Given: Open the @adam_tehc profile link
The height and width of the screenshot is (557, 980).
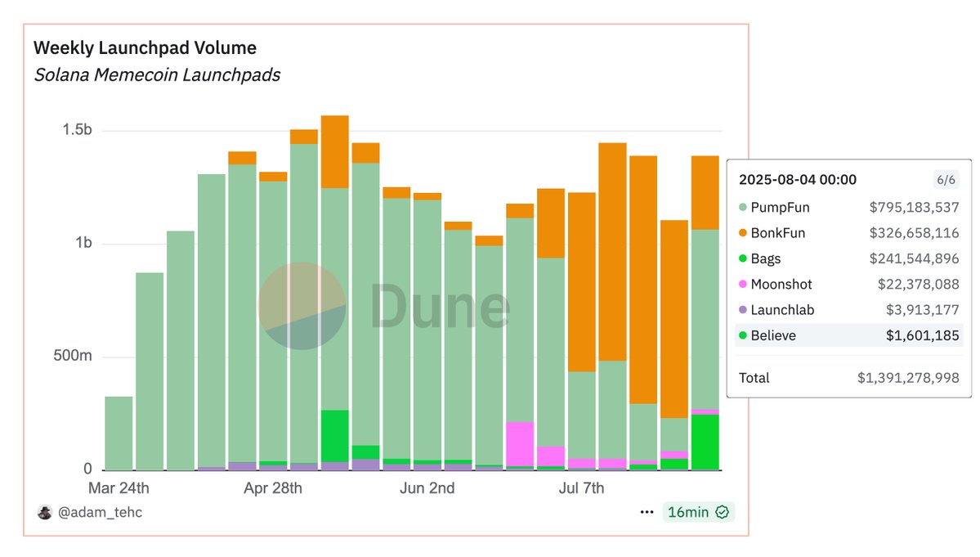Looking at the screenshot, I should pos(100,512).
